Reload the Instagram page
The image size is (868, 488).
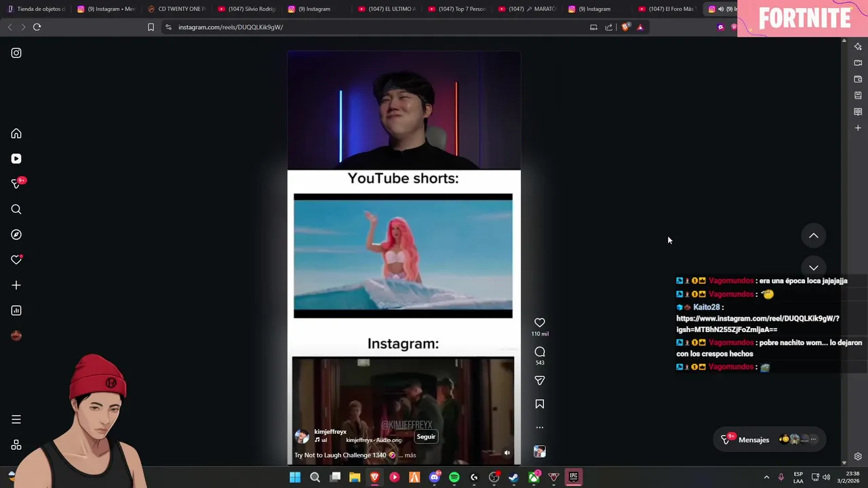pos(37,27)
